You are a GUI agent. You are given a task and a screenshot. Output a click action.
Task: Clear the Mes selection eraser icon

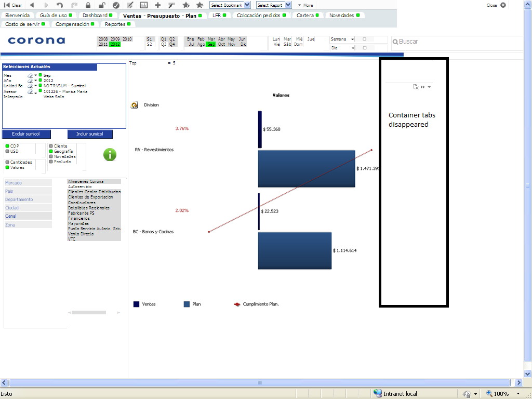(x=30, y=75)
